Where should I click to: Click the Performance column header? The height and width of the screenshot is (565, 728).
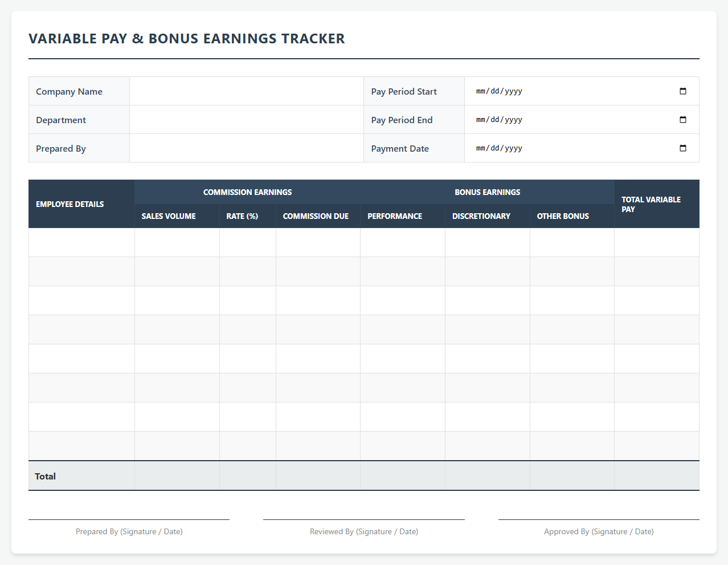pos(403,216)
